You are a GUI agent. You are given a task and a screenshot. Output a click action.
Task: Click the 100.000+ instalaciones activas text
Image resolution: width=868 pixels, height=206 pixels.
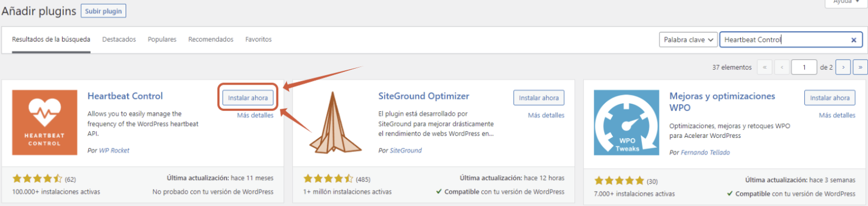56,192
